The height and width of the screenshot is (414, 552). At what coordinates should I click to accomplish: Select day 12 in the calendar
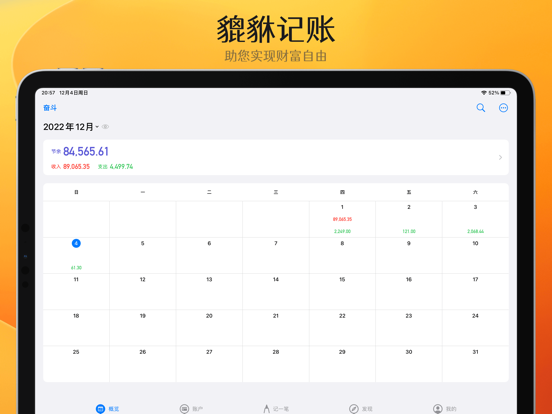point(143,280)
